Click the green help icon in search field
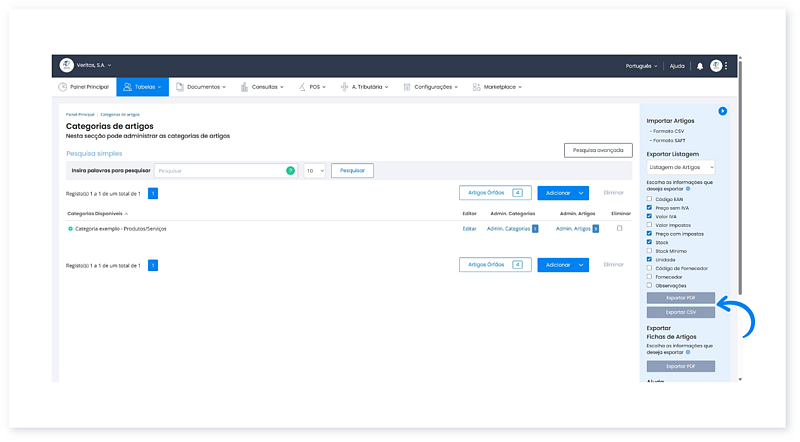 point(291,171)
